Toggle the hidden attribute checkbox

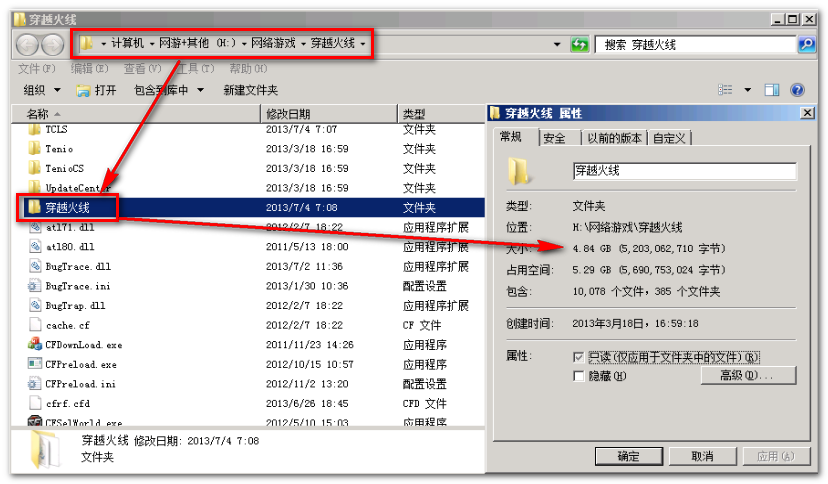[578, 376]
